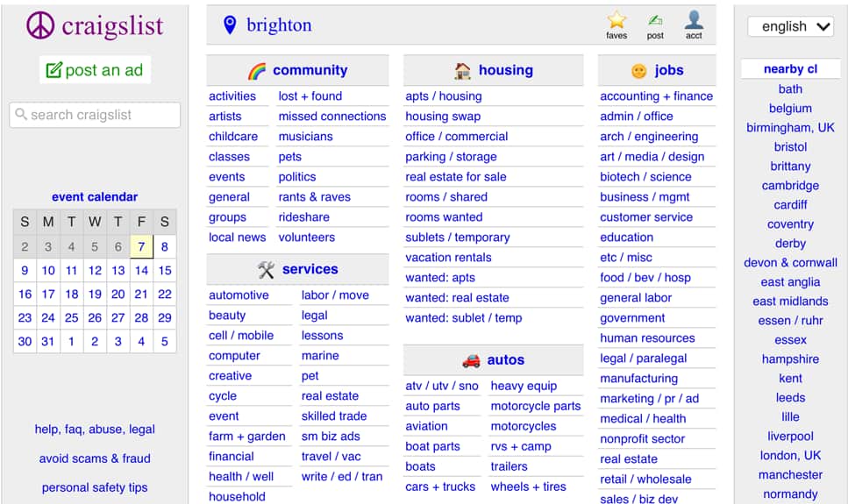Click the brighton location pin icon
Screen dimensions: 848x504
(230, 25)
